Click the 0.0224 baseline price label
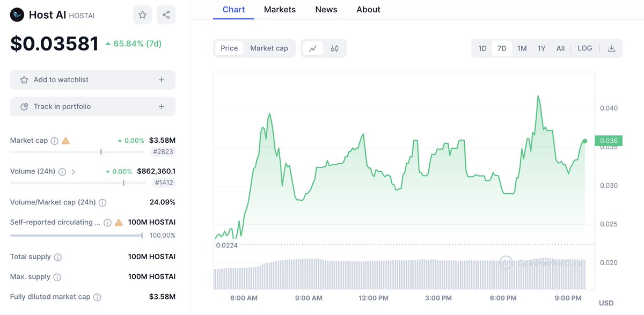The width and height of the screenshot is (644, 315). click(226, 245)
